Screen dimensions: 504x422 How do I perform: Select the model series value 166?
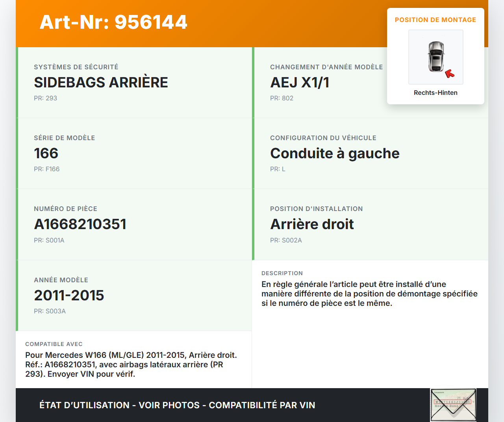[46, 153]
